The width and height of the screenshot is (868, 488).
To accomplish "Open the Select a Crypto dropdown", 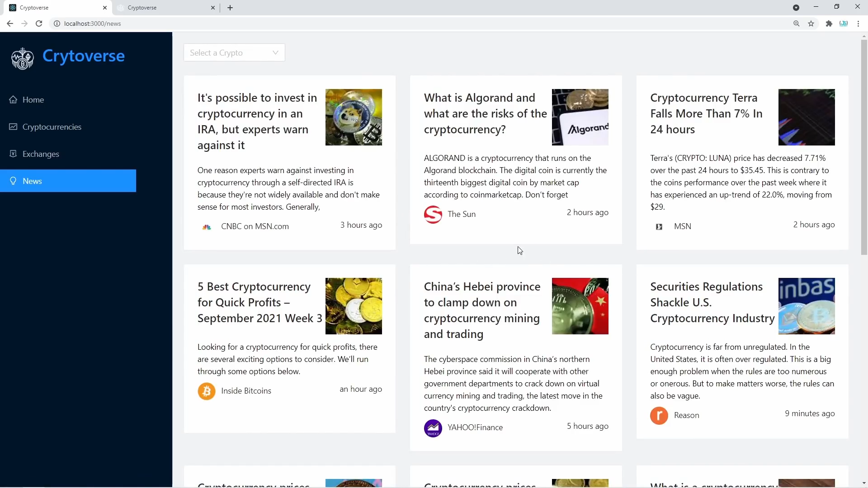I will (234, 52).
